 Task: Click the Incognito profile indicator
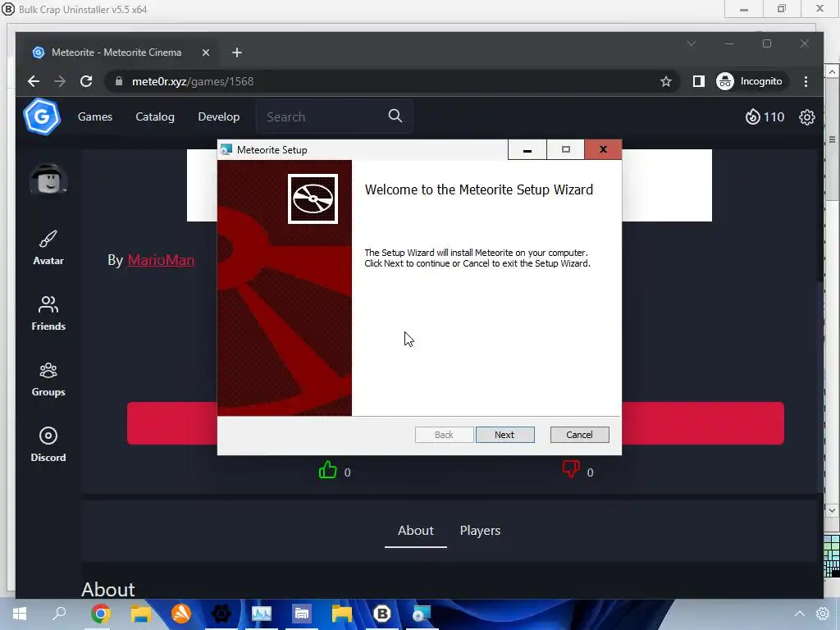[x=752, y=81]
